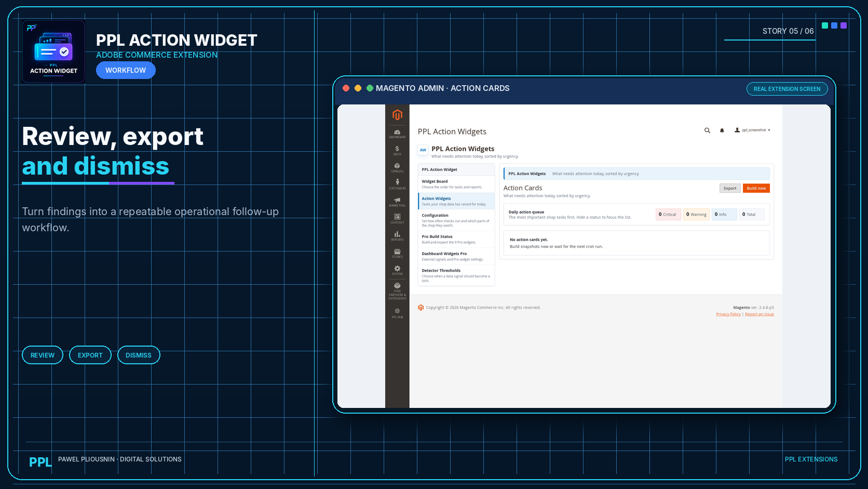The width and height of the screenshot is (868, 489).
Task: Click the Export button
Action: (730, 188)
